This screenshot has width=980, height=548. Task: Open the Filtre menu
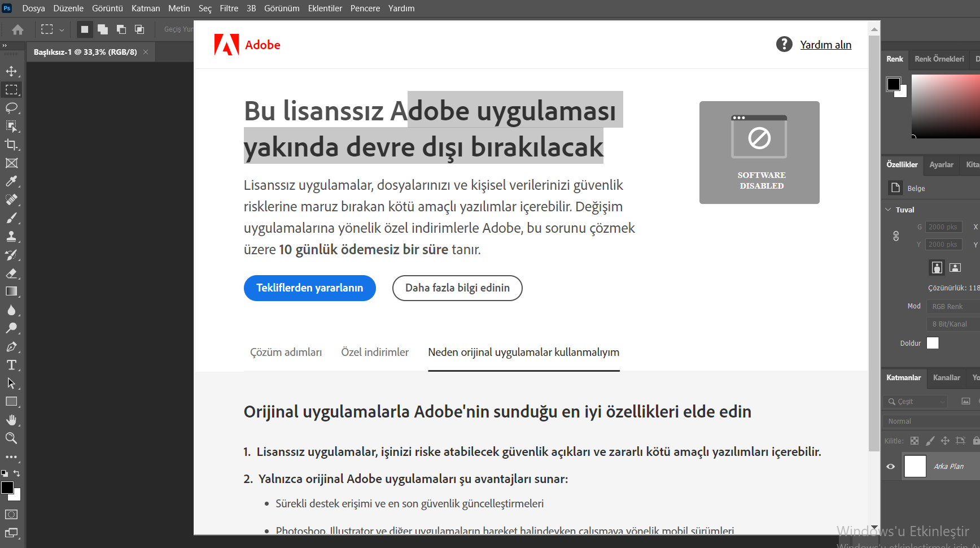tap(229, 8)
